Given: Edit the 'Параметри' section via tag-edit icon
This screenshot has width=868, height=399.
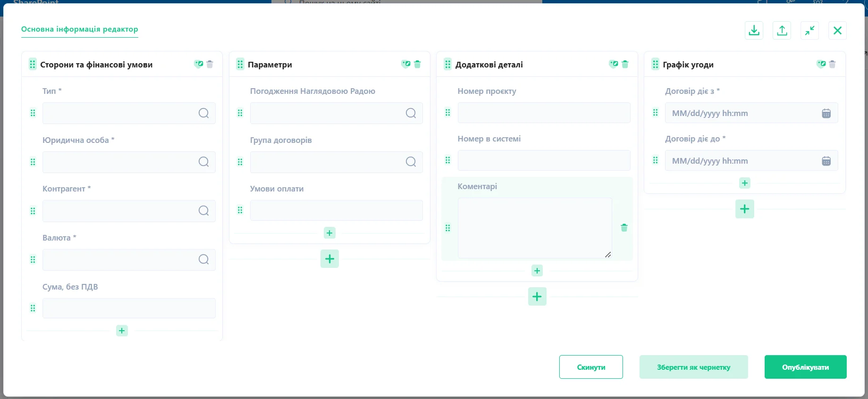Looking at the screenshot, I should pyautogui.click(x=406, y=64).
